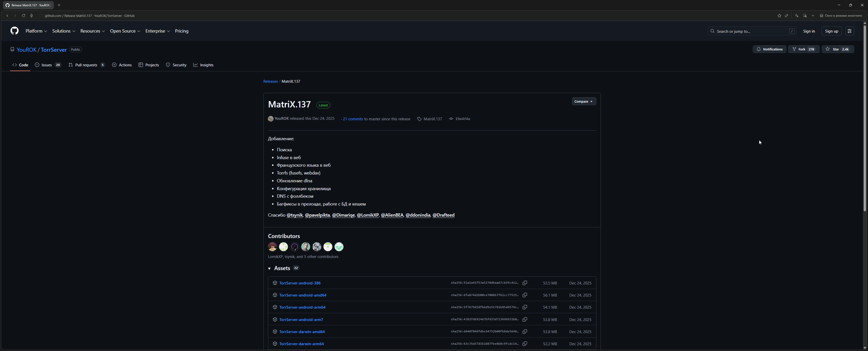868x351 pixels.
Task: Copy the checksum for TorrServer-darwin-arm64
Action: click(x=525, y=344)
